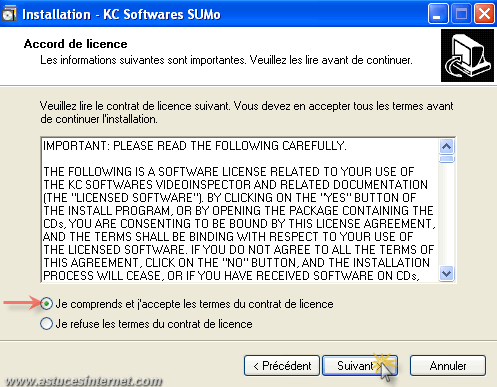Click the "Accord de licence" heading

coord(75,44)
